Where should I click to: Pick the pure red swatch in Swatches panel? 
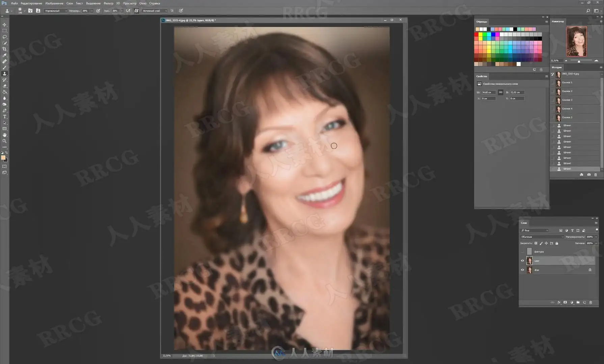click(x=476, y=34)
